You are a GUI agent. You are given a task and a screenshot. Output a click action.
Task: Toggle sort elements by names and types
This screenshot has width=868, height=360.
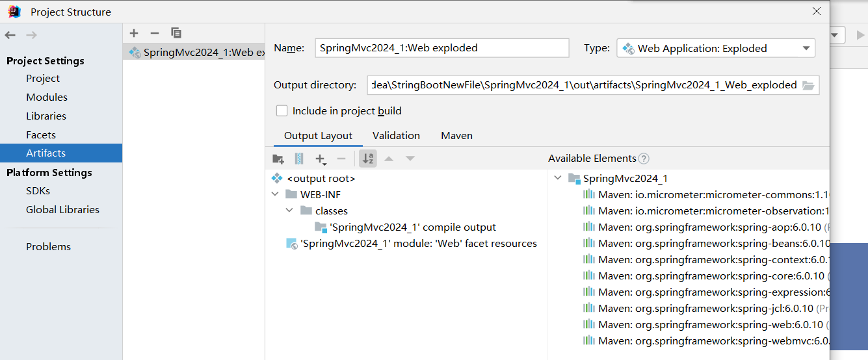(367, 159)
